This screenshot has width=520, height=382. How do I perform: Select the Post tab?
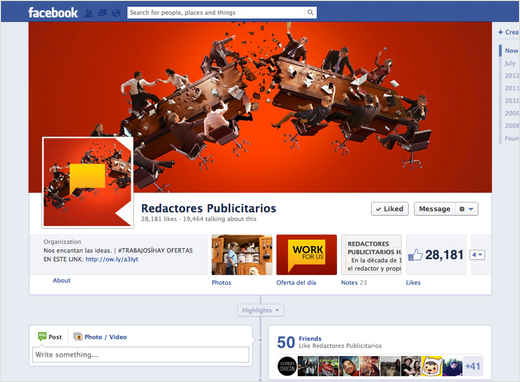[x=50, y=337]
